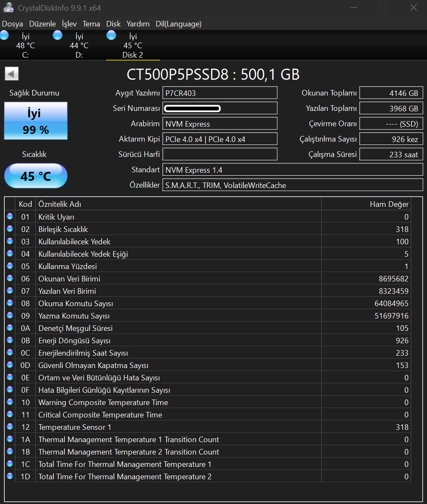The image size is (427, 504).
Task: Click raw value 153 for unsafe shutdowns
Action: pyautogui.click(x=402, y=365)
